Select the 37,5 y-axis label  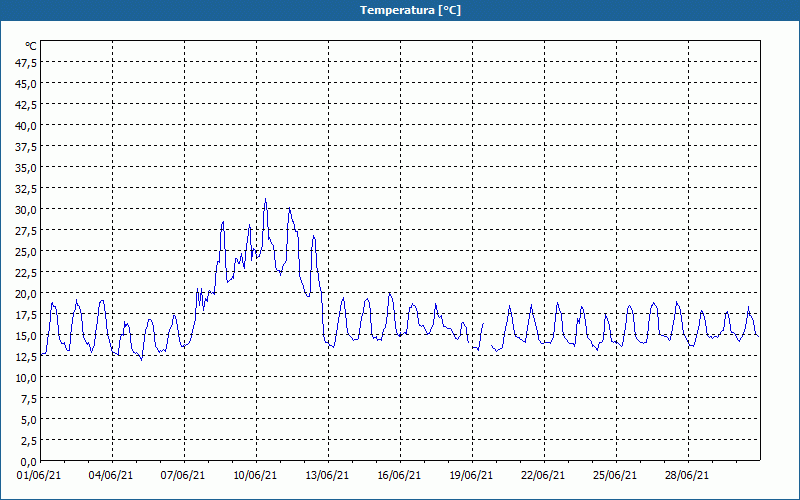tap(27, 147)
